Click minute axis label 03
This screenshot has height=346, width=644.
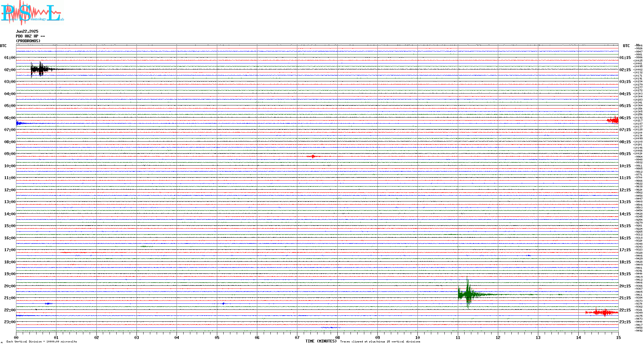click(136, 337)
